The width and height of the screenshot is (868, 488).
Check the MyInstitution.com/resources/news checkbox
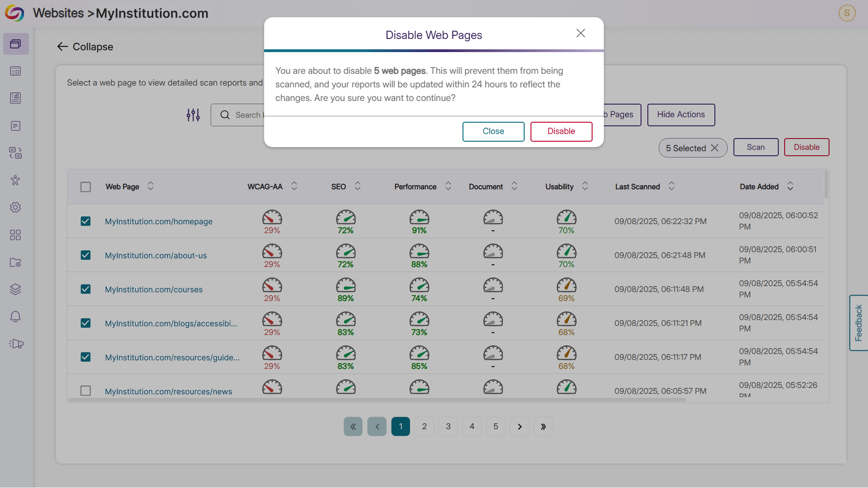click(86, 391)
